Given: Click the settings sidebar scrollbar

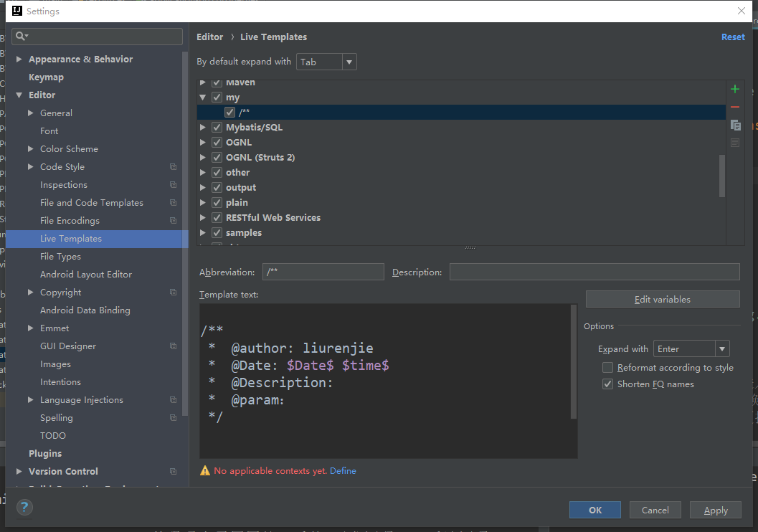Looking at the screenshot, I should (185, 234).
